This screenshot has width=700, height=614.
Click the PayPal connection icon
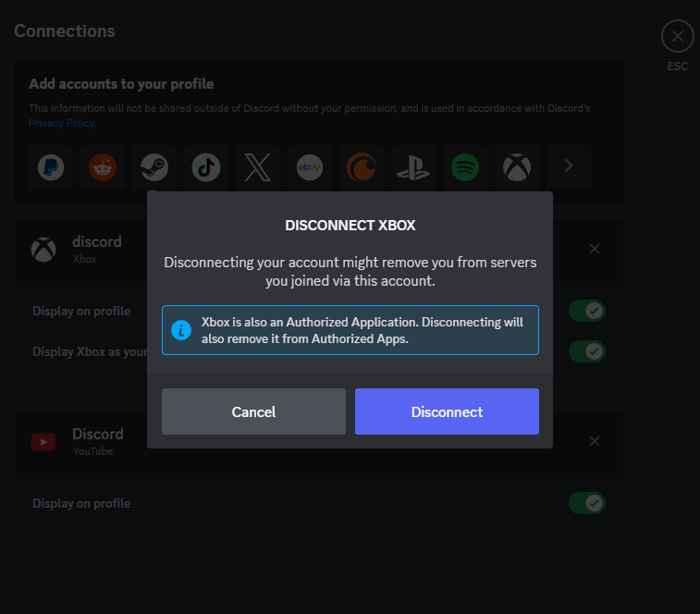tap(51, 167)
